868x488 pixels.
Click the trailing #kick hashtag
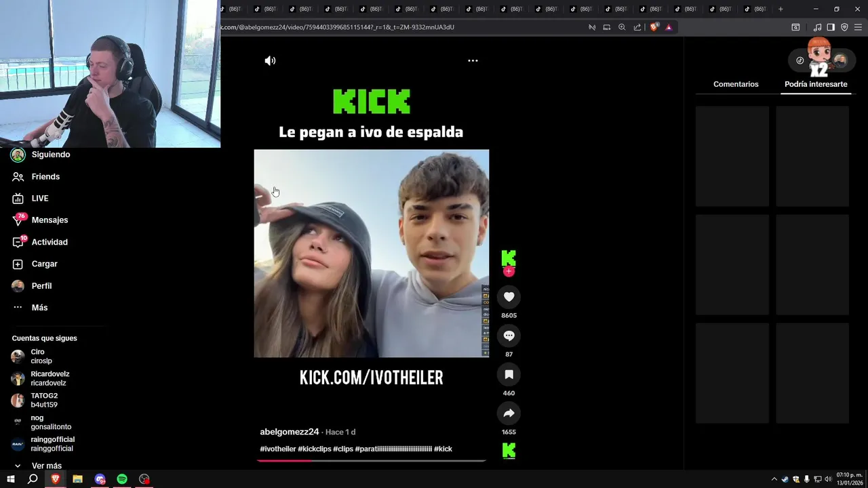[x=443, y=449]
